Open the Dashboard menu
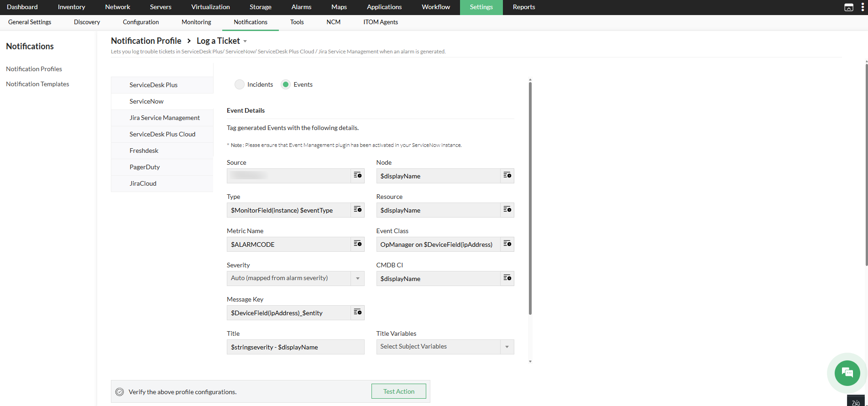Viewport: 868px width, 406px height. tap(22, 7)
